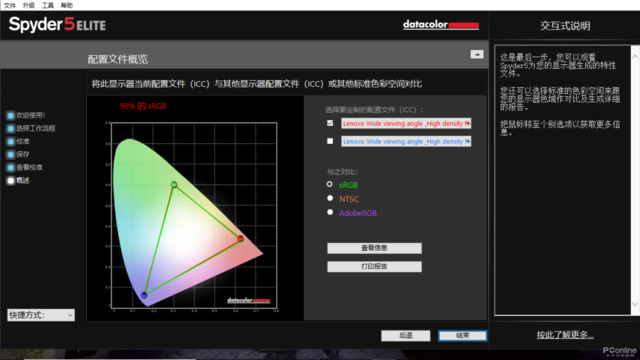Select the AdobeRGB comparison radio button

pos(330,212)
